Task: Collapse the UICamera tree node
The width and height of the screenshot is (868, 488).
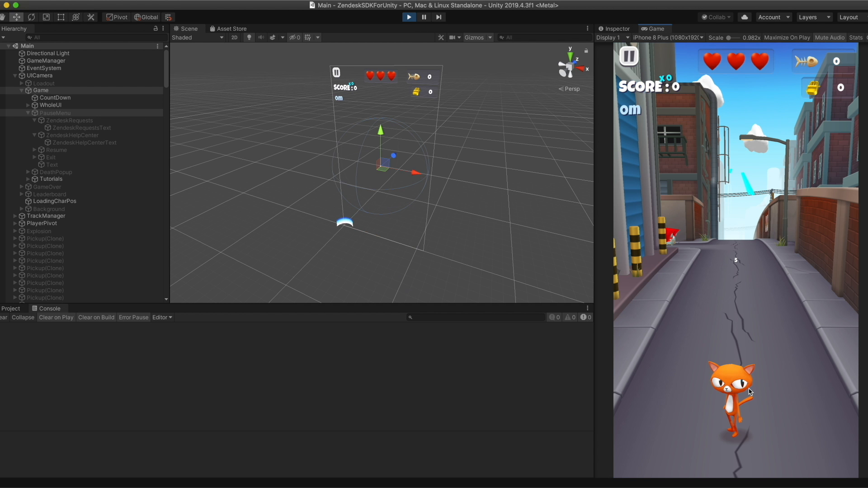Action: (x=15, y=76)
